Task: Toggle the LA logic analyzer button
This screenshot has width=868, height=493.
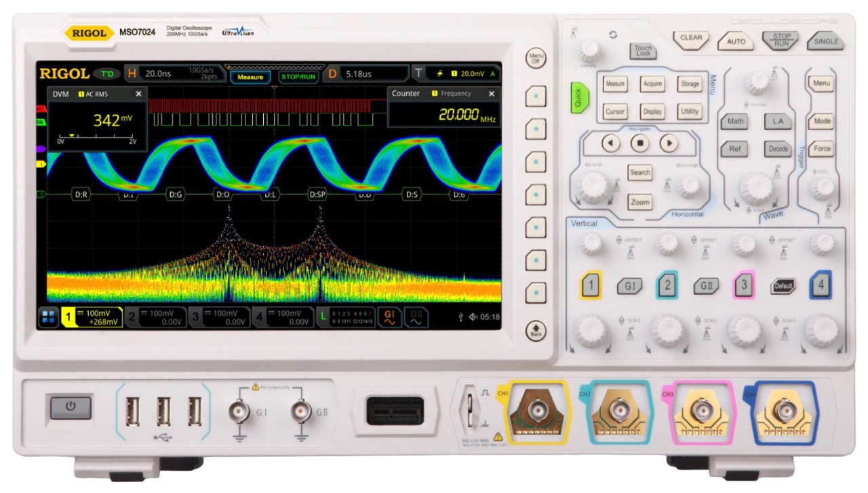Action: (x=778, y=121)
